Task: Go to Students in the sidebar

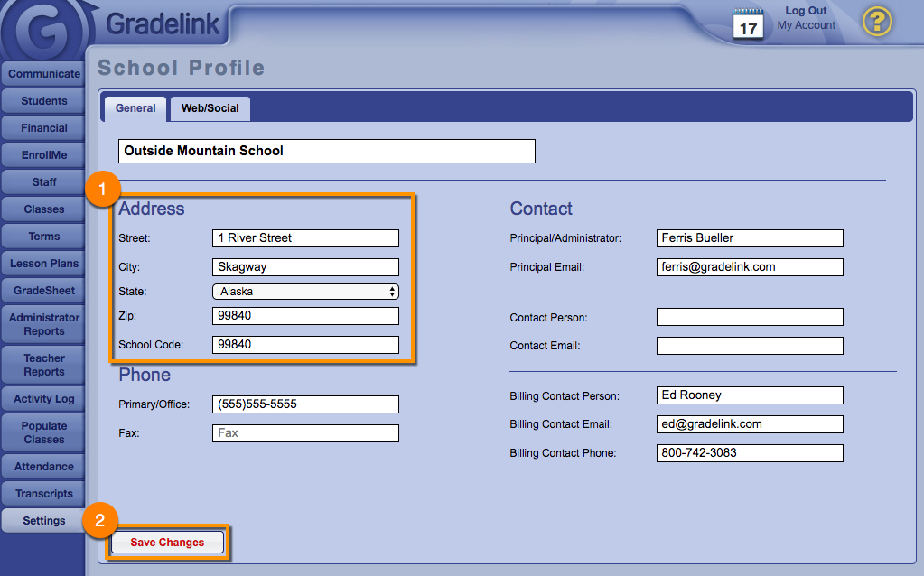Action: pos(44,101)
